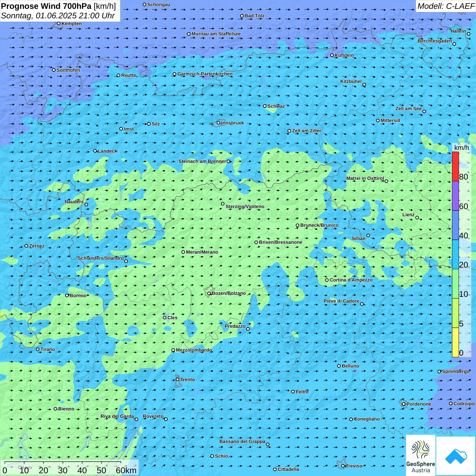This screenshot has width=476, height=476.
Task: Click the Cortina d'Ampezzo marker
Action: pos(327,280)
